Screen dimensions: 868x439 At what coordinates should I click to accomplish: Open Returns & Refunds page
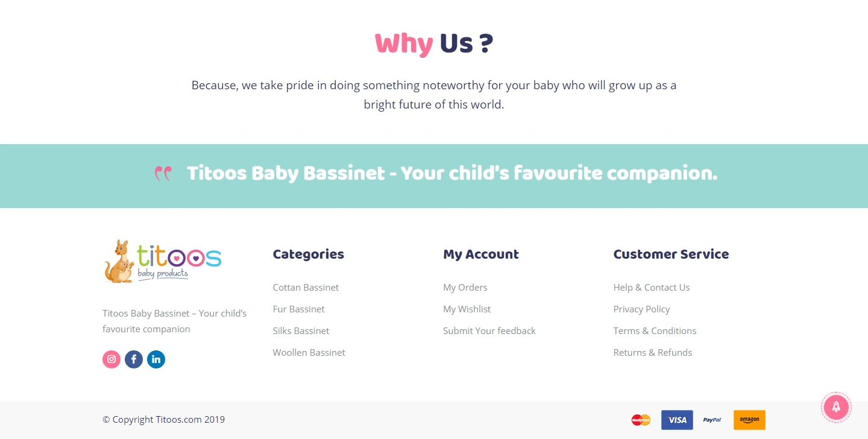[x=652, y=353]
